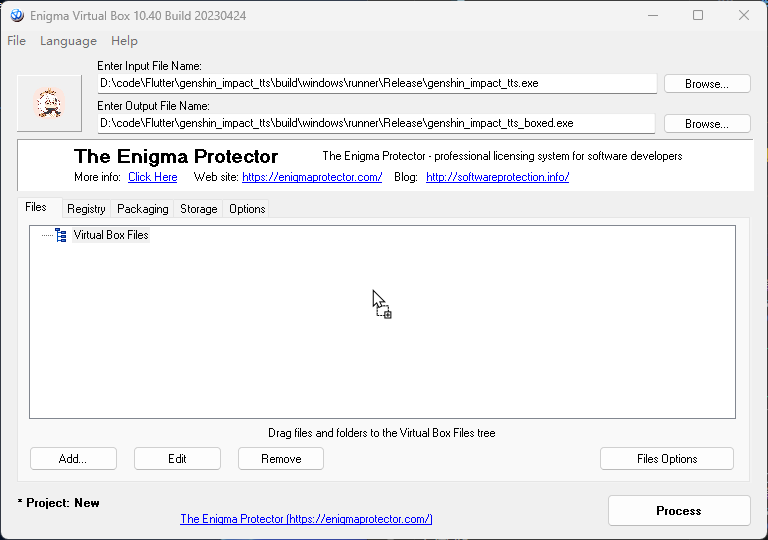Viewport: 768px width, 540px height.
Task: Click the input file name text field
Action: pyautogui.click(x=377, y=84)
